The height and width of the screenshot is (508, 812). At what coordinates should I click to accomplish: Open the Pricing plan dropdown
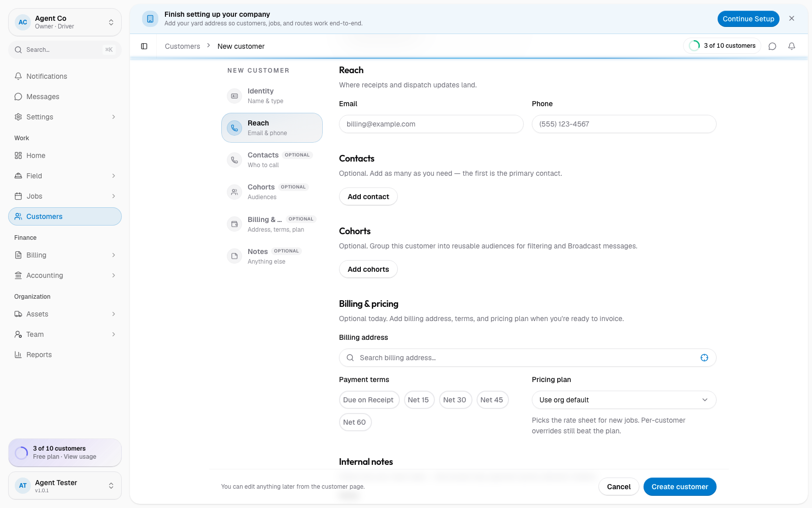(x=624, y=400)
